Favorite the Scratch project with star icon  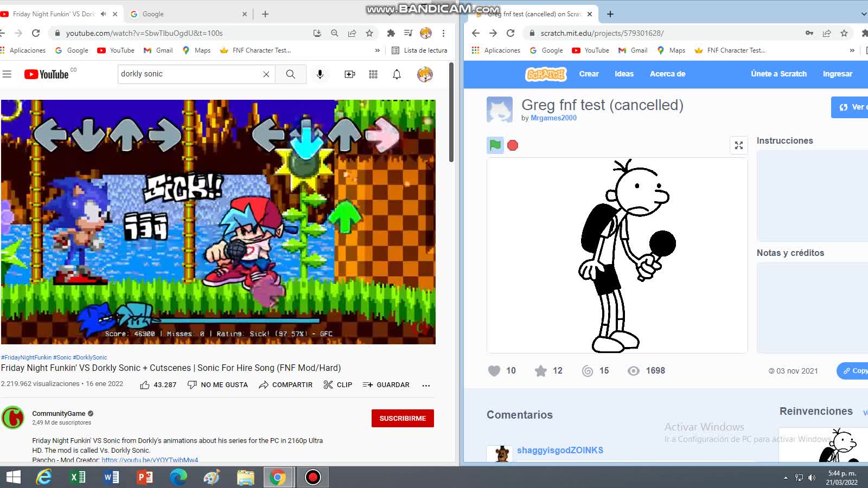(x=540, y=371)
